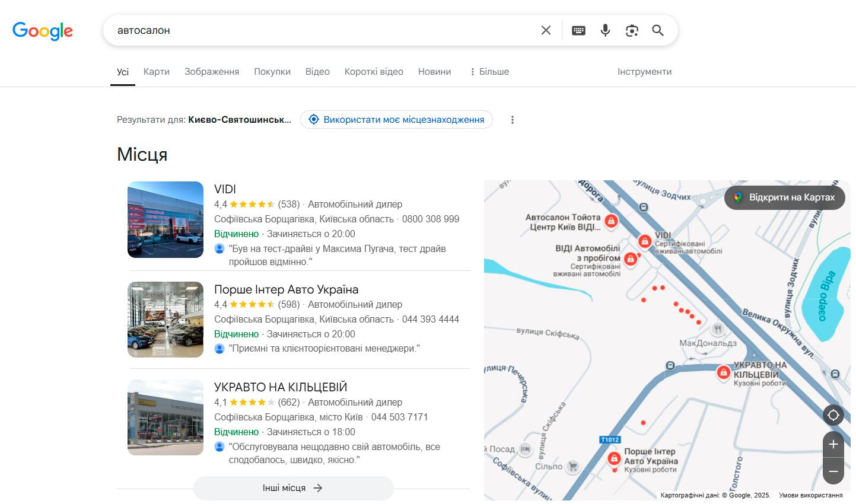Switch to the Відео tab
856x504 pixels.
(x=317, y=72)
